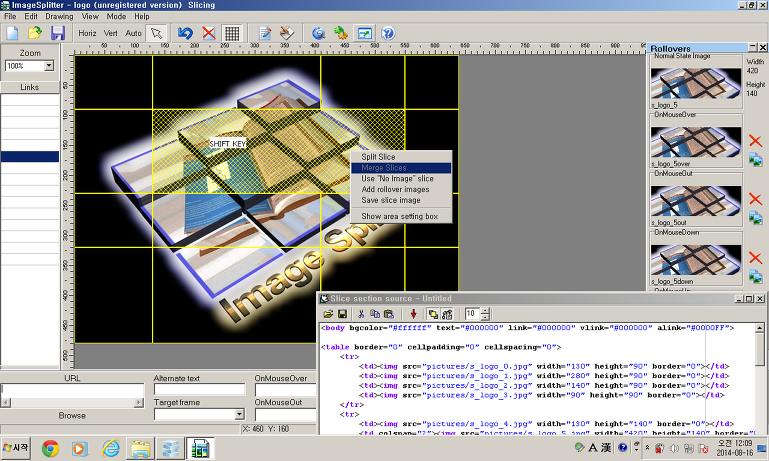Screen dimensions: 769x461
Task: Toggle the code format button in source window
Action: pos(447,314)
